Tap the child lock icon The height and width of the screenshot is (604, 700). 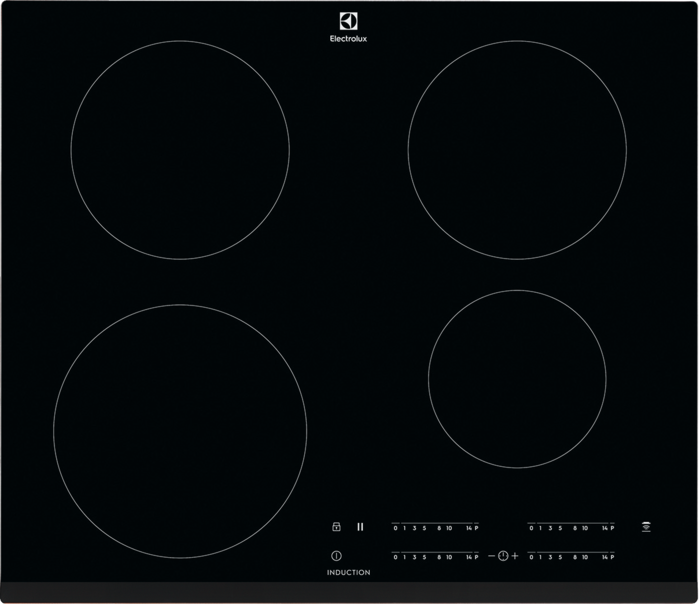coord(336,526)
